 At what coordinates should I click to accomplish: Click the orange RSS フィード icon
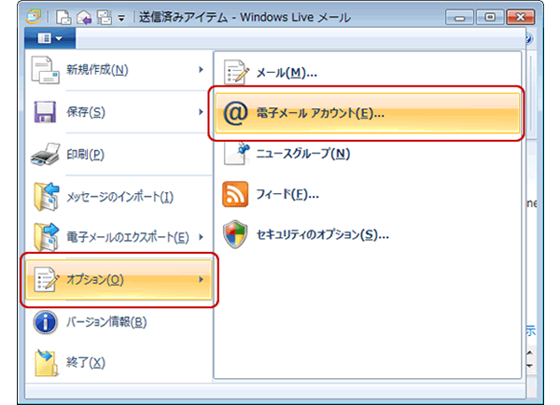pos(235,194)
